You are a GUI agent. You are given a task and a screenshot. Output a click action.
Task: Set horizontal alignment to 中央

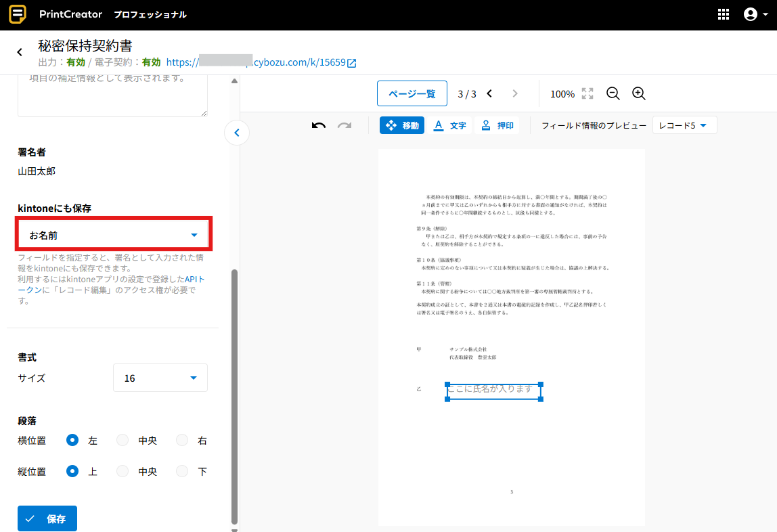[123, 441]
